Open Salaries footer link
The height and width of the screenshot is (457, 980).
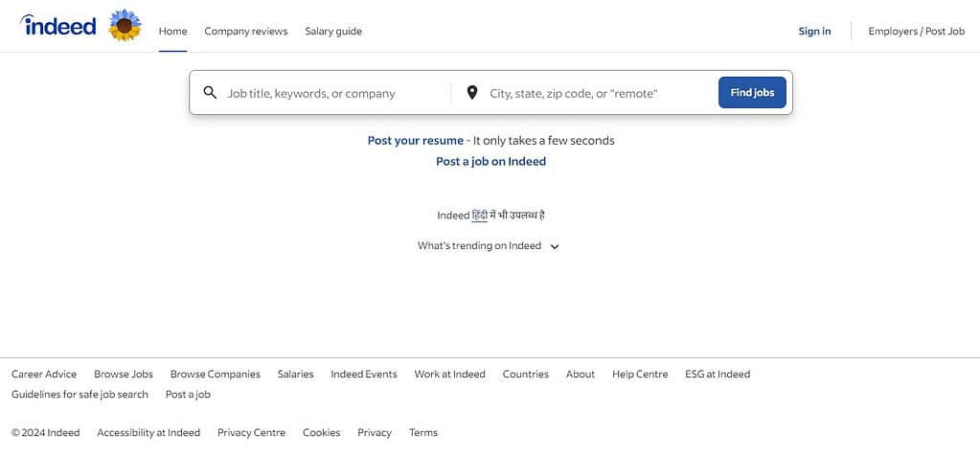coord(296,374)
